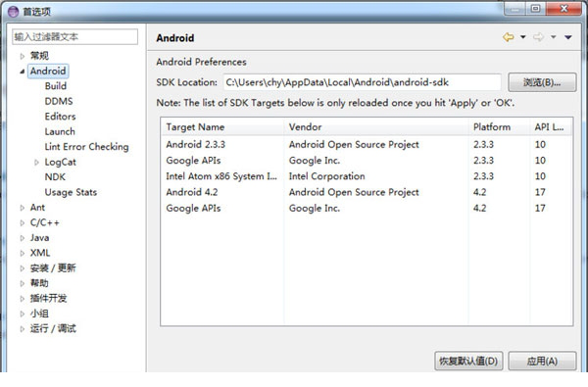Expand the 小组 tree node
Screen dimensions: 588x387
pyautogui.click(x=23, y=314)
